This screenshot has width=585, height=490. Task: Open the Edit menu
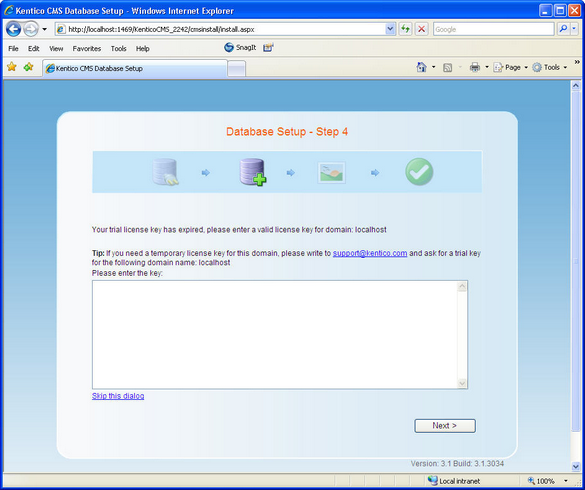[x=34, y=49]
